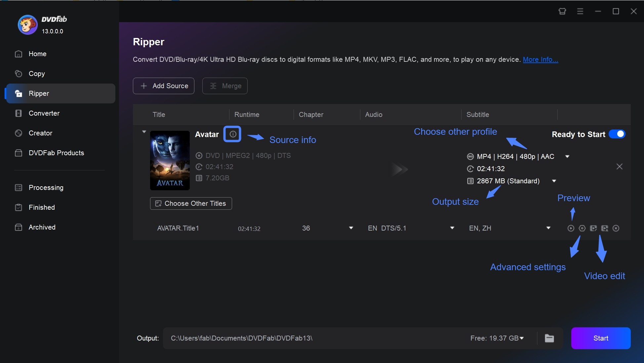This screenshot has height=363, width=644.
Task: Enable the Ready to Start toggle
Action: (x=618, y=134)
